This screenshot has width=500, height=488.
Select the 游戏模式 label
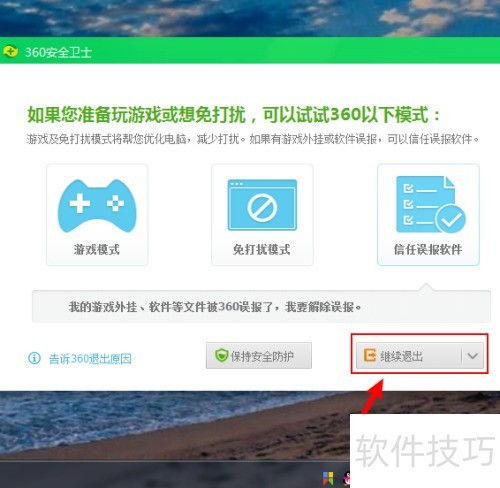tap(97, 249)
